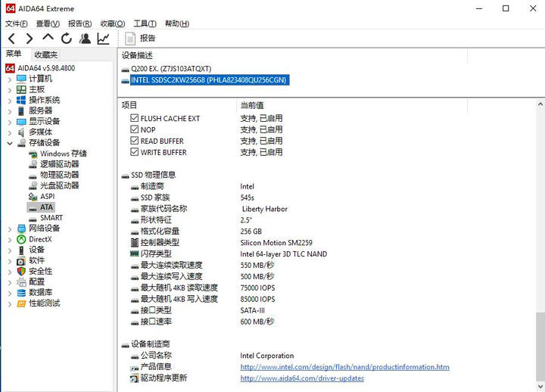The height and width of the screenshot is (392, 545).
Task: Expand the 性能测试 tree node
Action: pyautogui.click(x=10, y=304)
